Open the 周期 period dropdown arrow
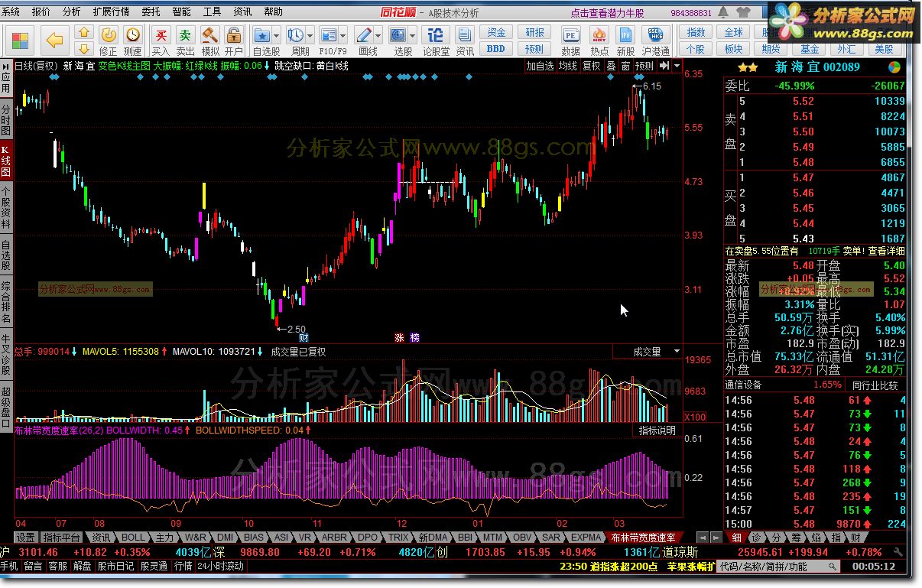Screen dimensions: 922x588 tap(310, 35)
